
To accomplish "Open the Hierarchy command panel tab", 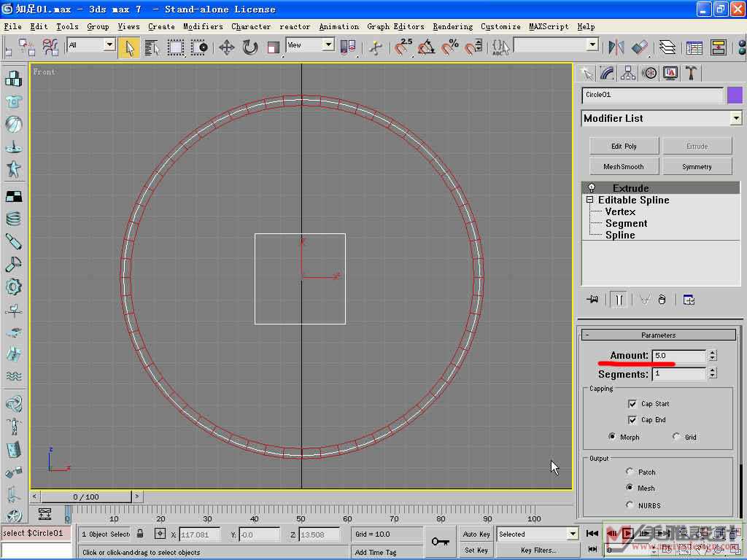I will (627, 73).
